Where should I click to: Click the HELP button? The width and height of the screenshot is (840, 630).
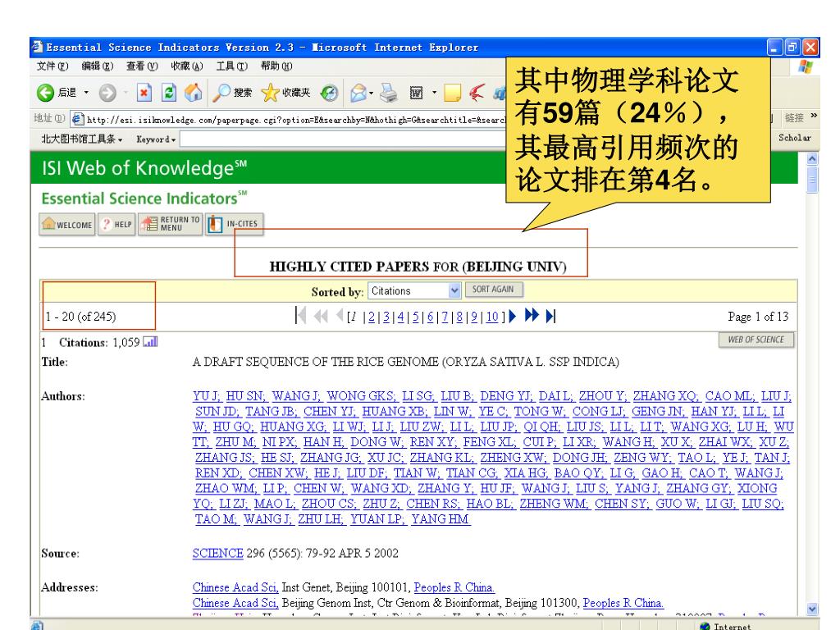point(116,224)
